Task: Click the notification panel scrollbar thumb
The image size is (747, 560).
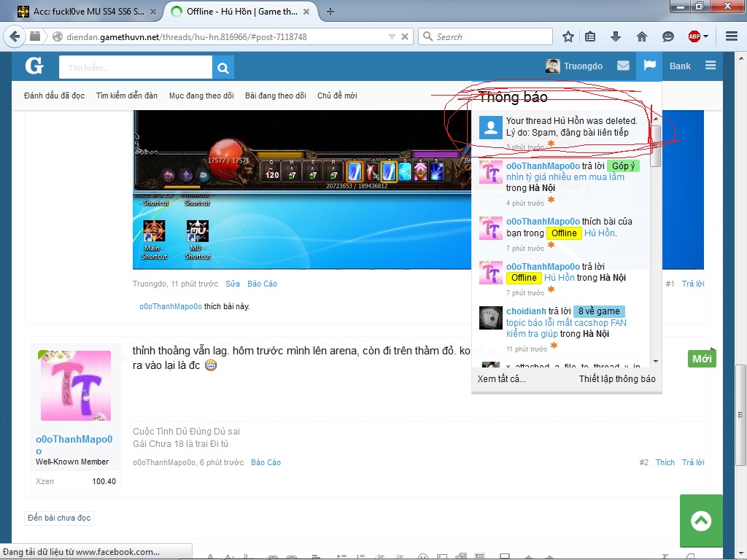Action: pos(656,146)
